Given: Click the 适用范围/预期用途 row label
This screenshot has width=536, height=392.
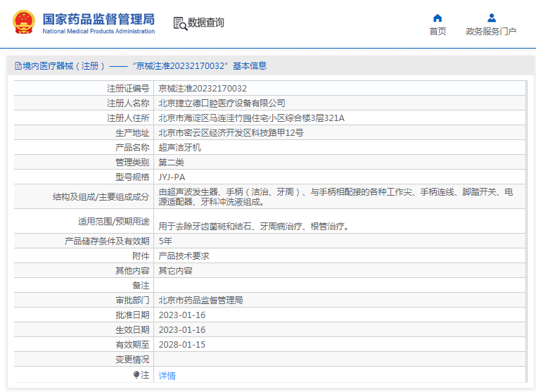Looking at the screenshot, I should point(114,222).
